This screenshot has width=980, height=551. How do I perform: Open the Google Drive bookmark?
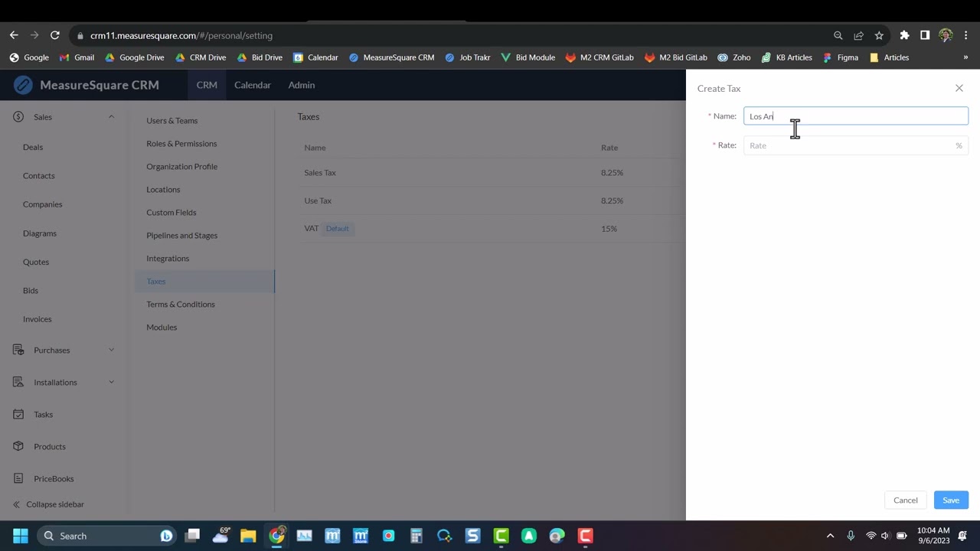[134, 57]
